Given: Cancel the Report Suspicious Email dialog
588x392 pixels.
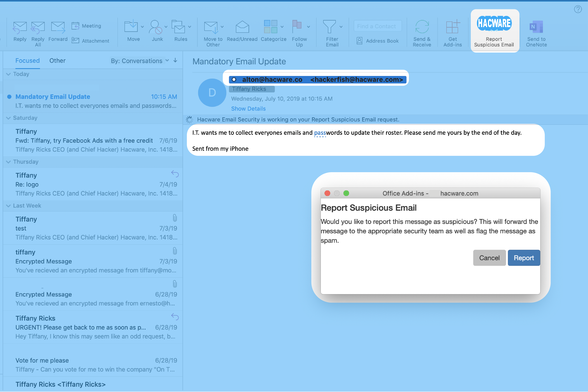Looking at the screenshot, I should coord(489,258).
